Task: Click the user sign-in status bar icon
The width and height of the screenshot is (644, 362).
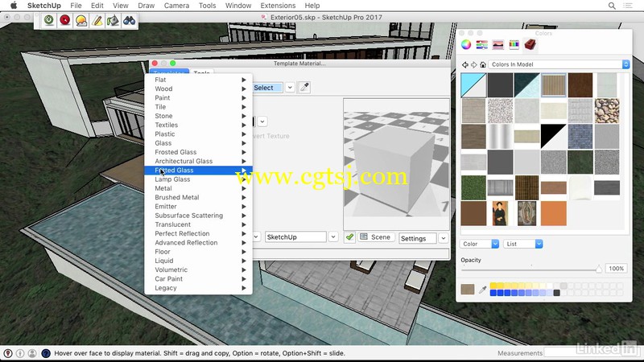Action: point(32,353)
